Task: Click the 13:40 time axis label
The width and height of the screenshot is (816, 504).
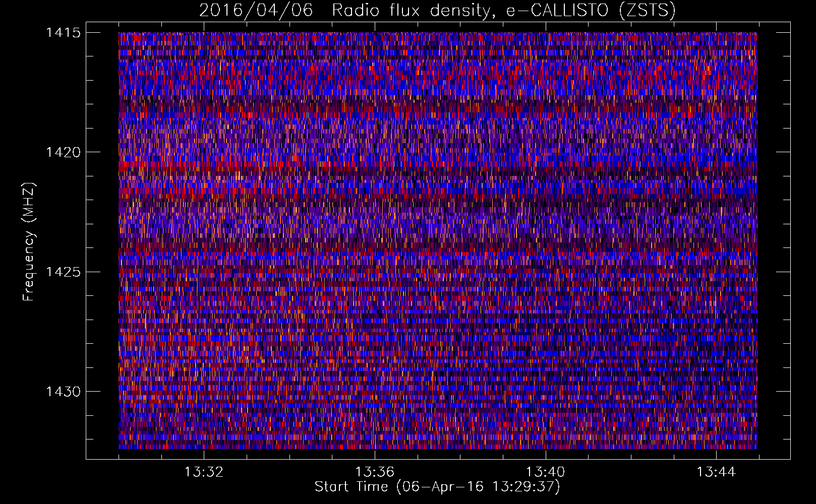Action: [546, 472]
